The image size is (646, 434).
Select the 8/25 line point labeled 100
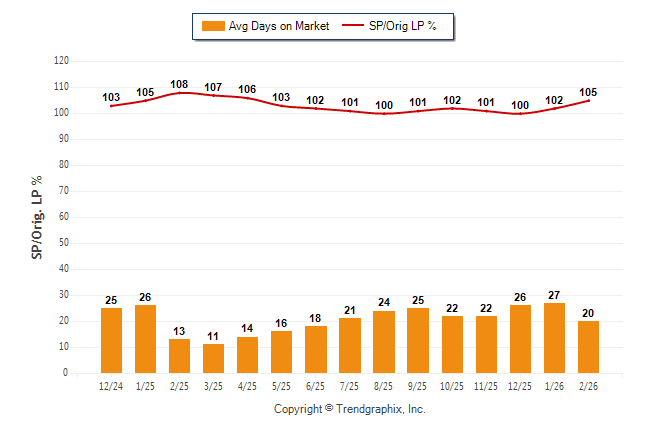tap(384, 114)
